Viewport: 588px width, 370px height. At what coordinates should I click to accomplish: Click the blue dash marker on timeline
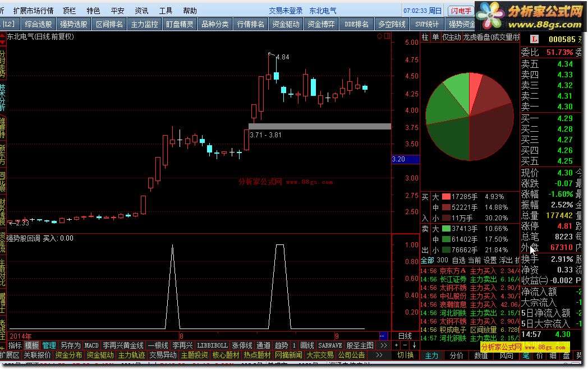coord(383,336)
